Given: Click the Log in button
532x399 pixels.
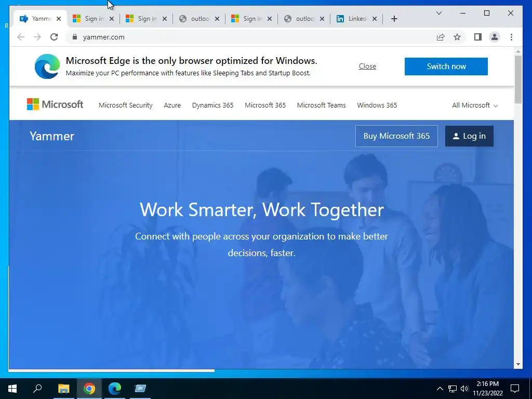Looking at the screenshot, I should (x=469, y=136).
